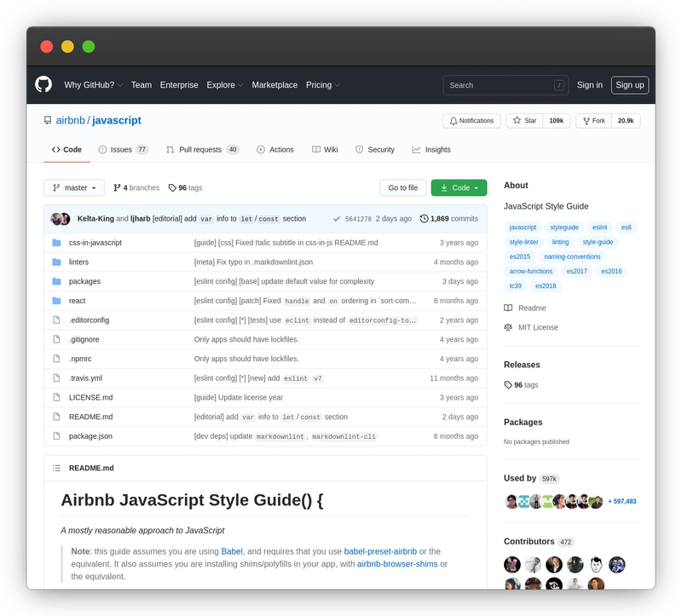Click the ljharb author name

pyautogui.click(x=140, y=219)
